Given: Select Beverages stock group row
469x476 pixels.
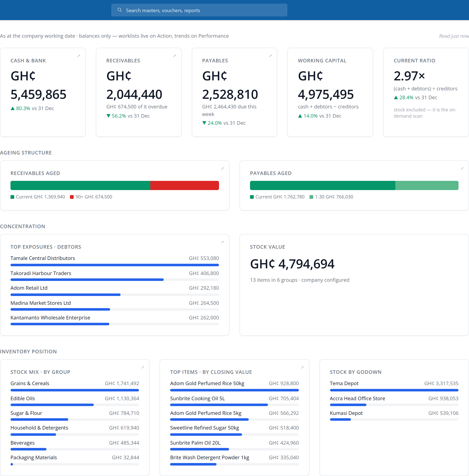Looking at the screenshot, I should pos(75,445).
